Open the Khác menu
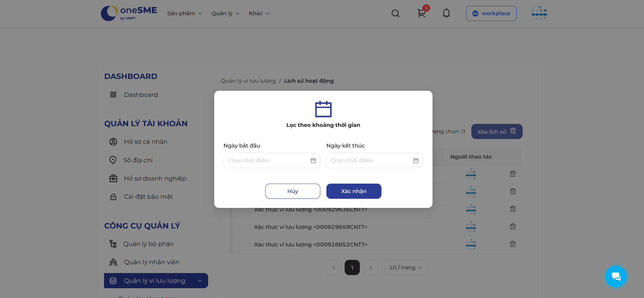Viewport: 644px width, 298px height. click(259, 13)
